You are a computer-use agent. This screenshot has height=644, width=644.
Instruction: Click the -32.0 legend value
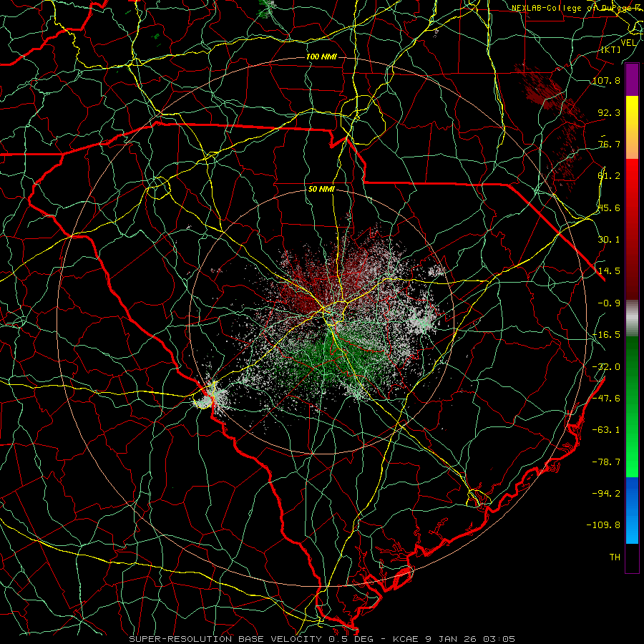[x=606, y=367]
